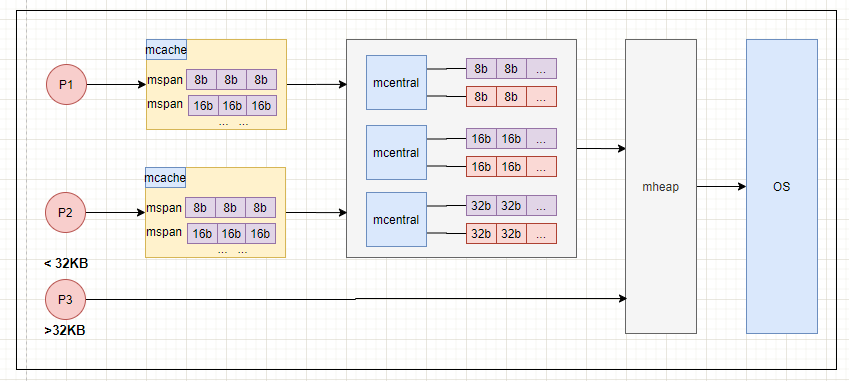The image size is (849, 381).
Task: Click the top mcache label
Action: (166, 50)
